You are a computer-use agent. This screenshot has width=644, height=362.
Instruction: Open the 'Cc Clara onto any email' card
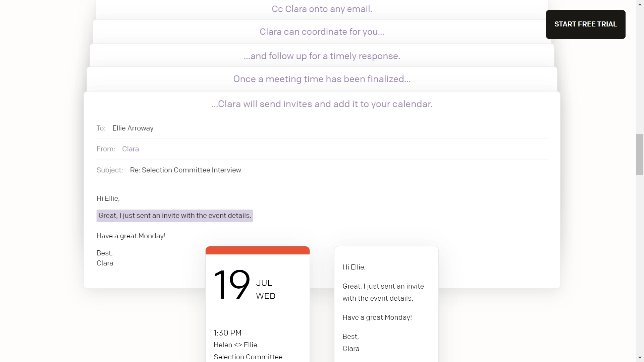click(322, 9)
